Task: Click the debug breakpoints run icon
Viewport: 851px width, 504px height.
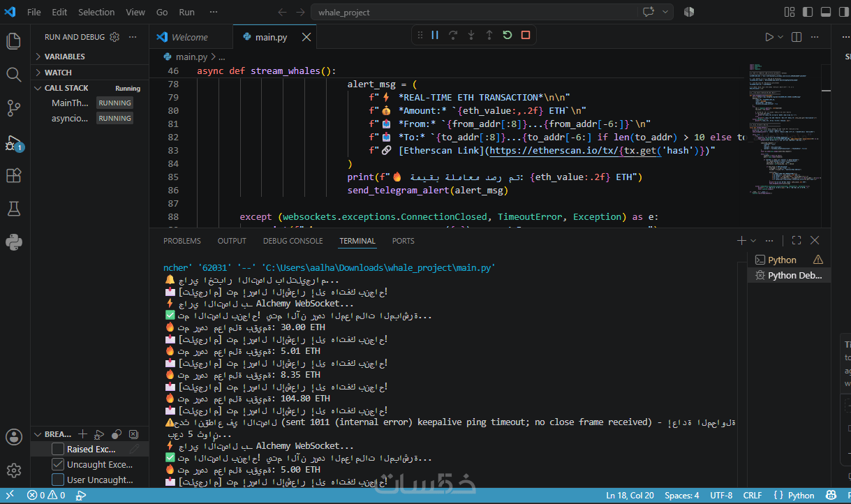Action: coord(99,433)
